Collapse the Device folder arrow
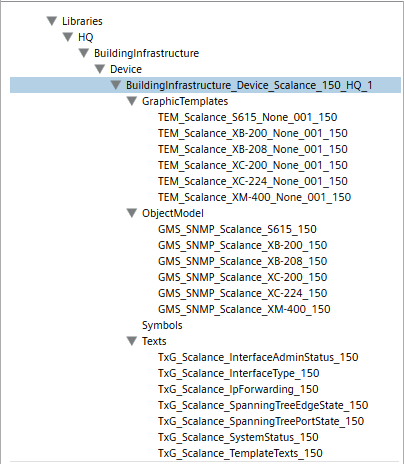This screenshot has height=464, width=404. point(100,69)
